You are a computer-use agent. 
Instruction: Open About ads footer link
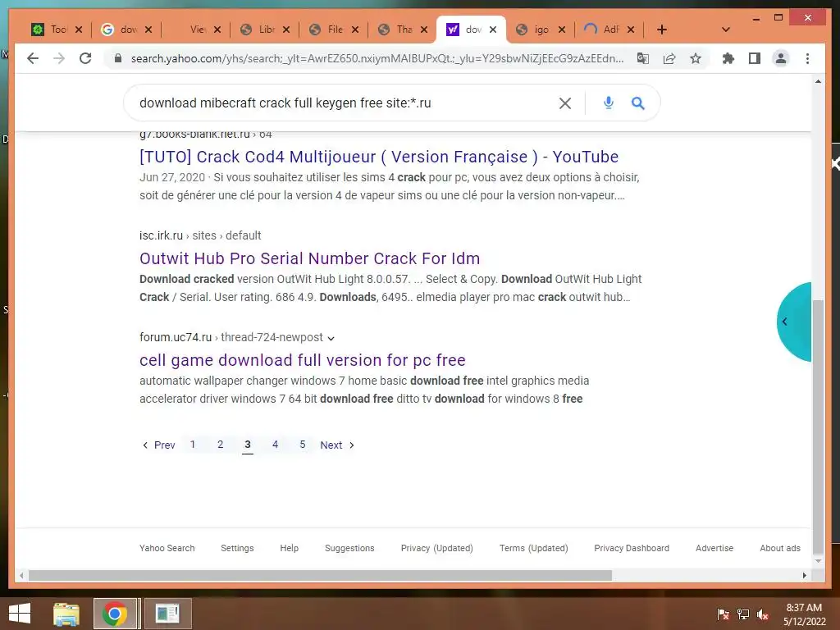(780, 548)
